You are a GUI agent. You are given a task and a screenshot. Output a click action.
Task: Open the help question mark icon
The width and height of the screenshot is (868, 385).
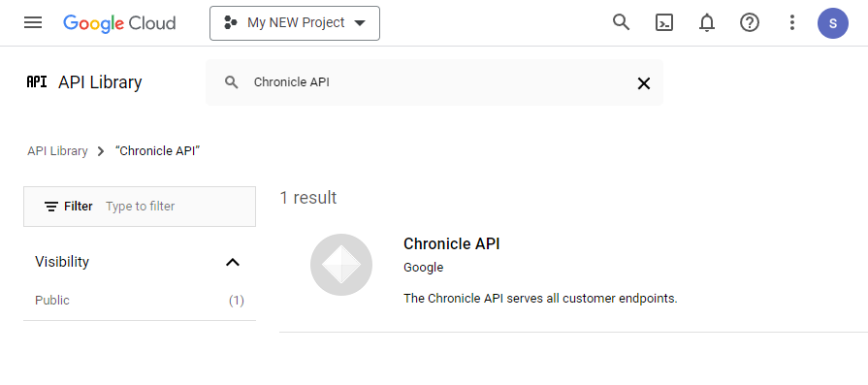coord(750,22)
